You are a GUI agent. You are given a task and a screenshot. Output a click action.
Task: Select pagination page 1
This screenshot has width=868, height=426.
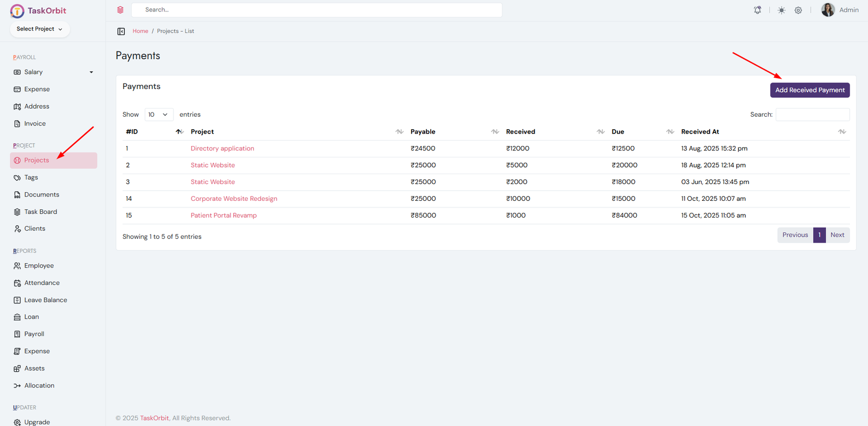(x=819, y=235)
